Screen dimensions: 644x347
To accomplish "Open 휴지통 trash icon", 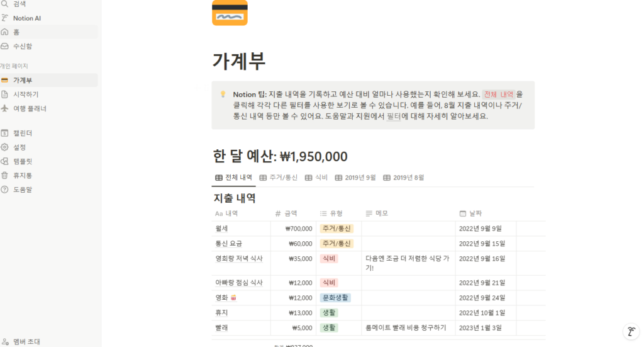I will 4,175.
